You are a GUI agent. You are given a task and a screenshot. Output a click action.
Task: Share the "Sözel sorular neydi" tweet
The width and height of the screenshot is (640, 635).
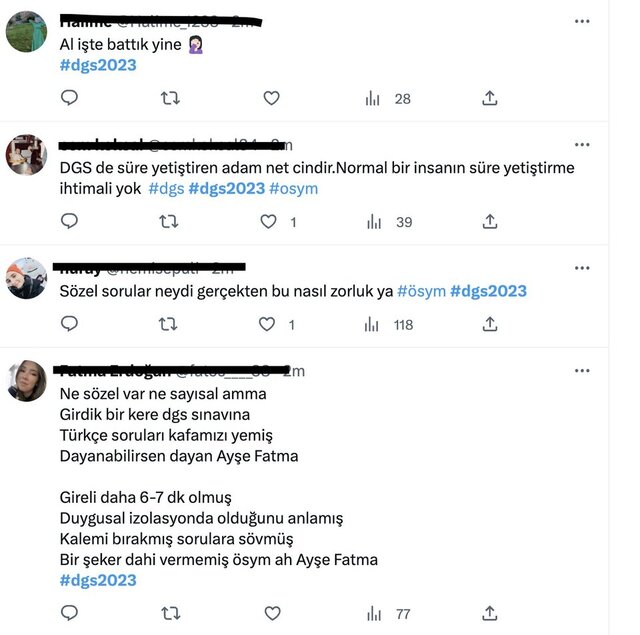pyautogui.click(x=490, y=324)
